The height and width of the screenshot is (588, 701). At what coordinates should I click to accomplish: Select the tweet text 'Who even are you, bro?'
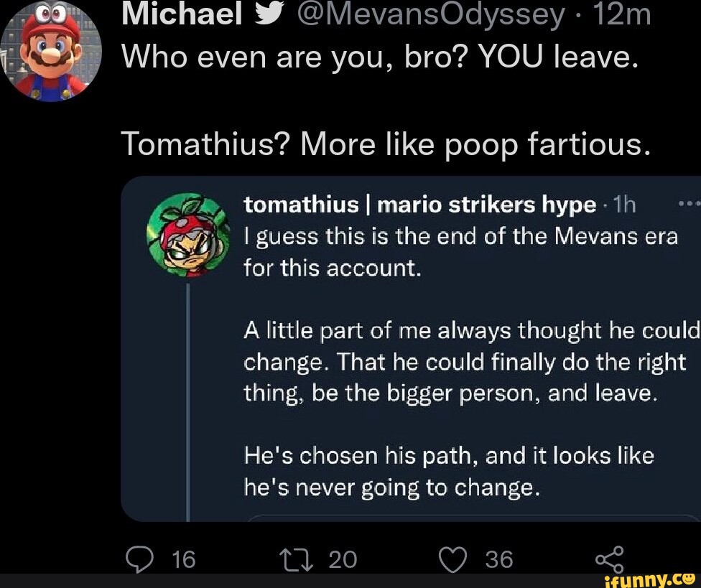(287, 56)
